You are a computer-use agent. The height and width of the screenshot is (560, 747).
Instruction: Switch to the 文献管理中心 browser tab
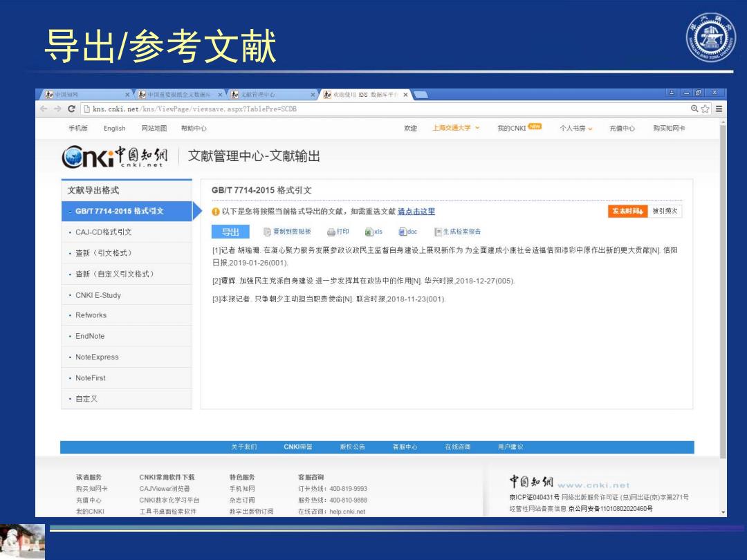[x=270, y=95]
